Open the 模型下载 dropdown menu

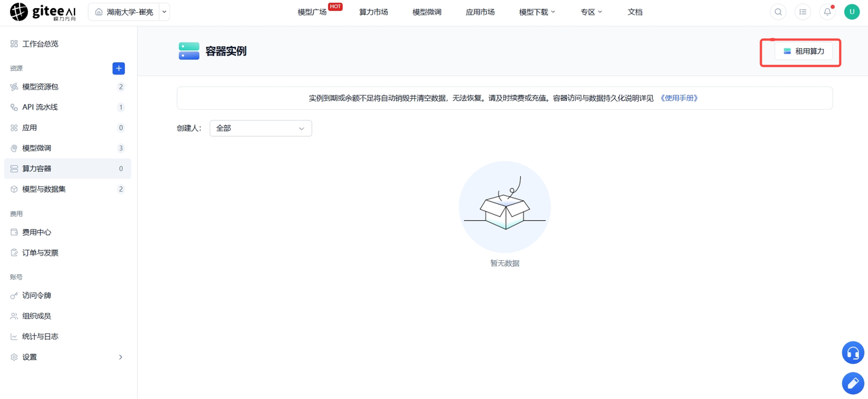click(537, 12)
